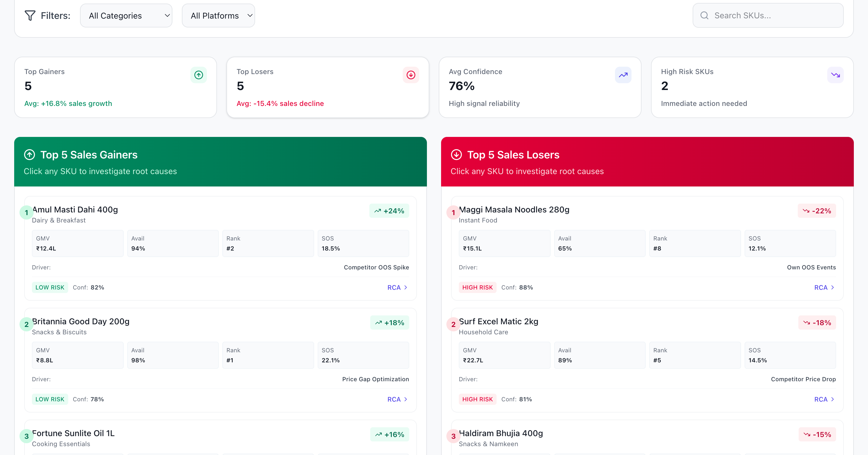Click rank badge 1 of Amul Masti Dahi
Image resolution: width=868 pixels, height=455 pixels.
pyautogui.click(x=27, y=212)
